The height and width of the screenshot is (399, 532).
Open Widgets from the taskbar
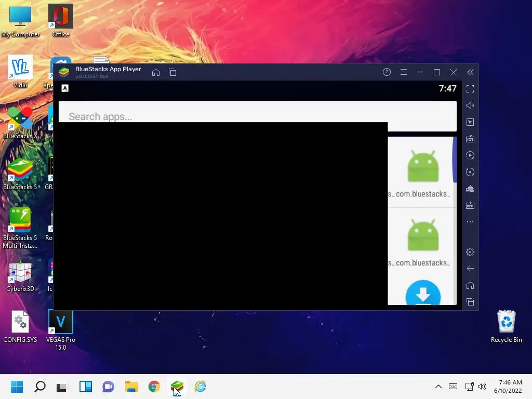tap(86, 387)
